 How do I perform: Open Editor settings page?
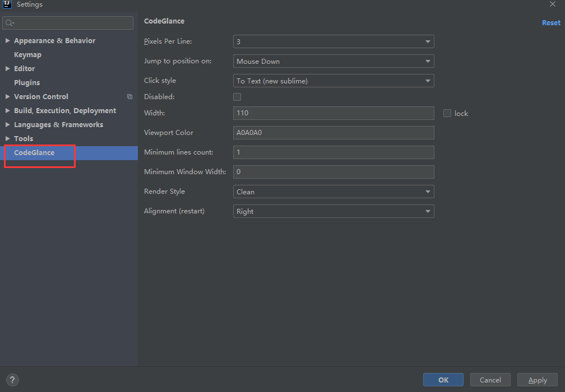[x=25, y=68]
